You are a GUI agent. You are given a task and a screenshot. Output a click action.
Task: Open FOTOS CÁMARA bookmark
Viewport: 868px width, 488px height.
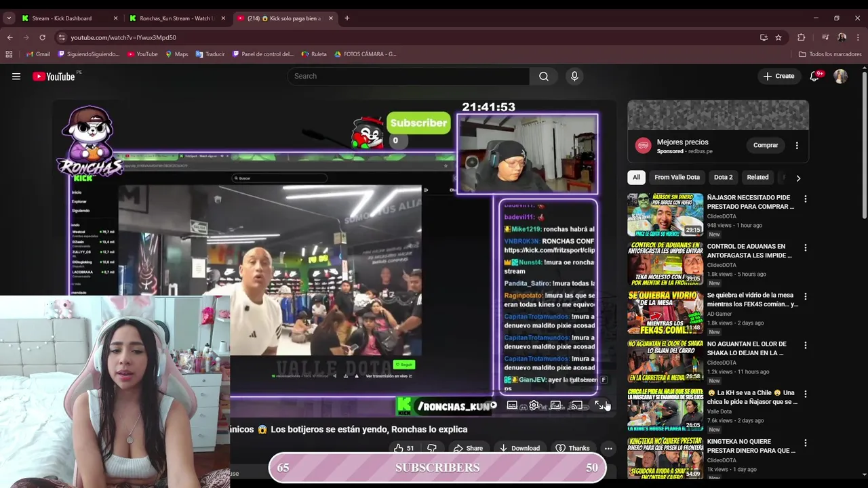365,54
